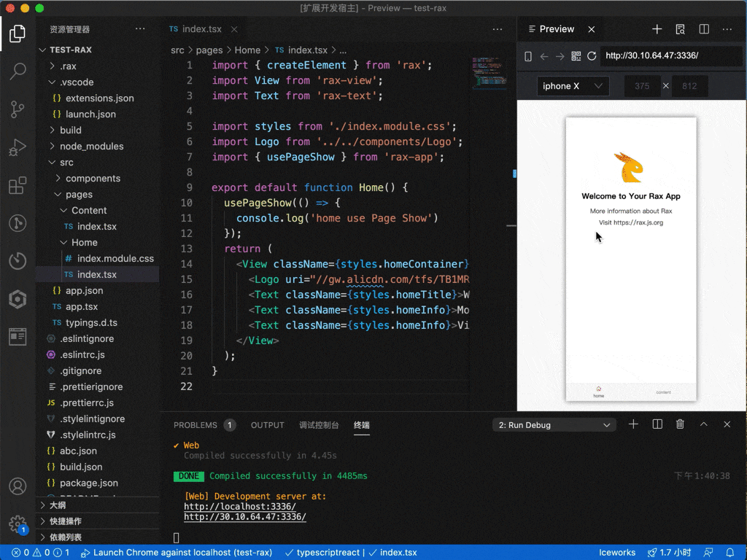This screenshot has height=560, width=747.
Task: Switch to OUTPUT panel tab
Action: click(x=267, y=425)
